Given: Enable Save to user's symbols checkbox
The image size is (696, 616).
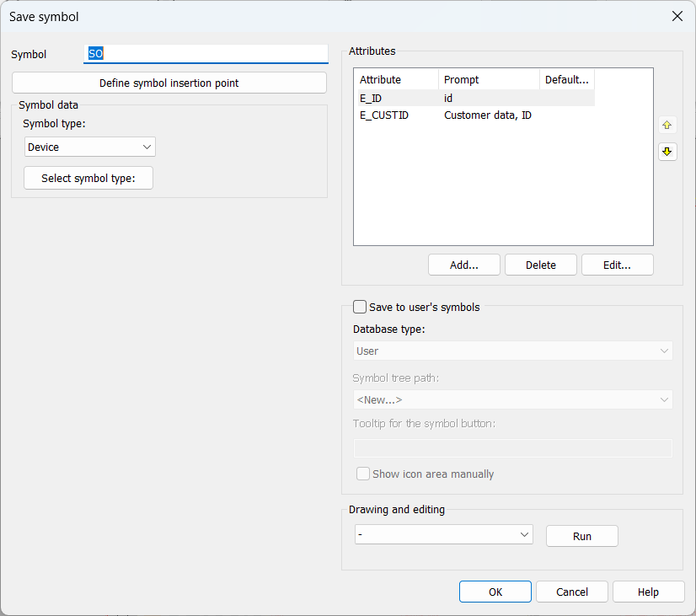Looking at the screenshot, I should point(360,308).
